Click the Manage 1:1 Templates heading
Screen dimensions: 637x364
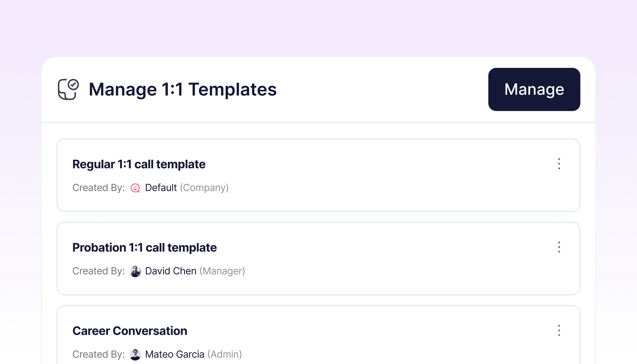[x=183, y=89]
